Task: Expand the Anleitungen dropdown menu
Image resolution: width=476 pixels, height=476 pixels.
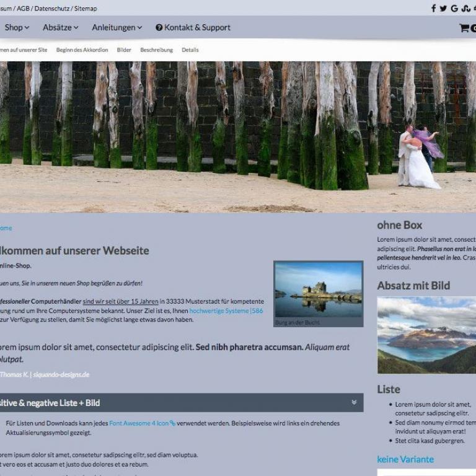Action: [117, 28]
